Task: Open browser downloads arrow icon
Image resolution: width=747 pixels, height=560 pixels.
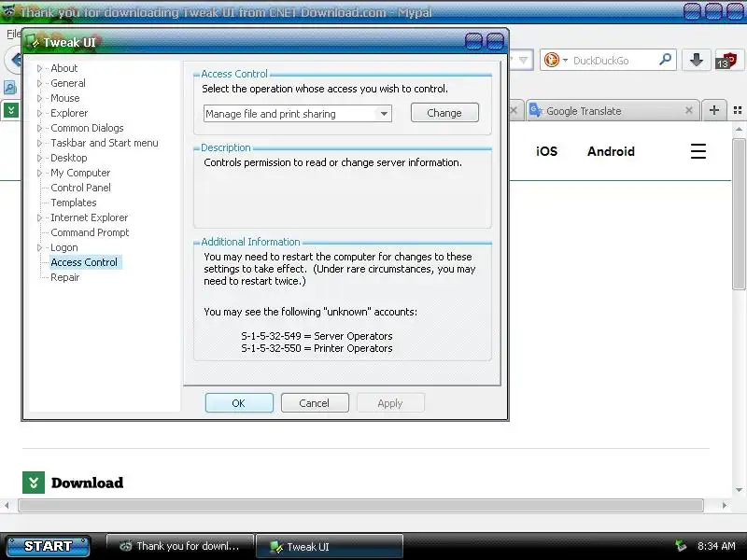Action: pos(696,60)
